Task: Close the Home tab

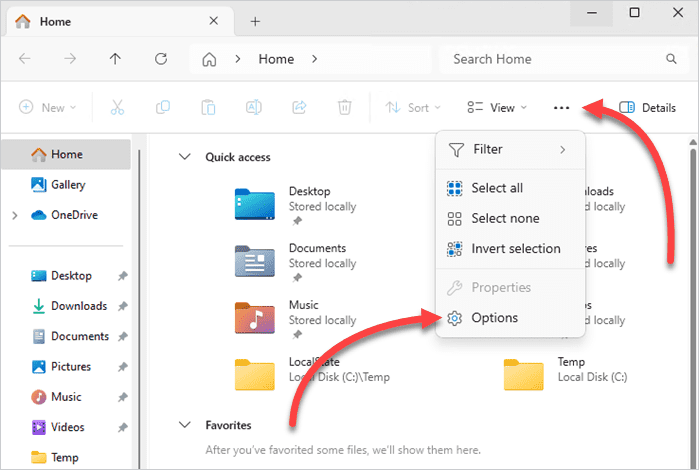Action: 214,21
